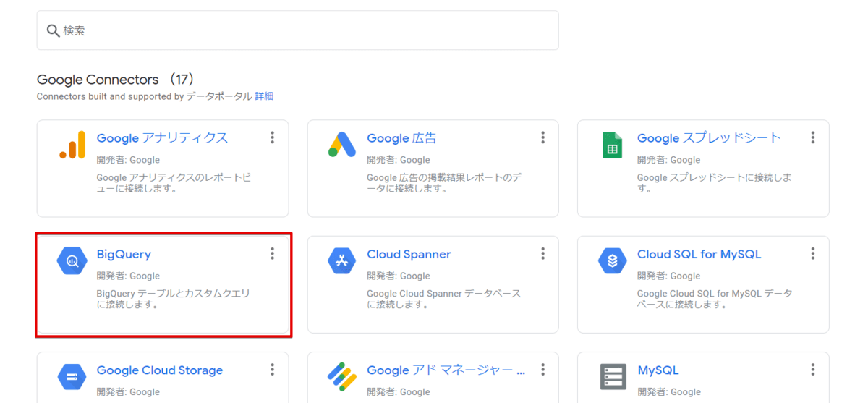Choose the Cloud Spanner connector title
Screen dimensions: 868x403
[x=409, y=255]
